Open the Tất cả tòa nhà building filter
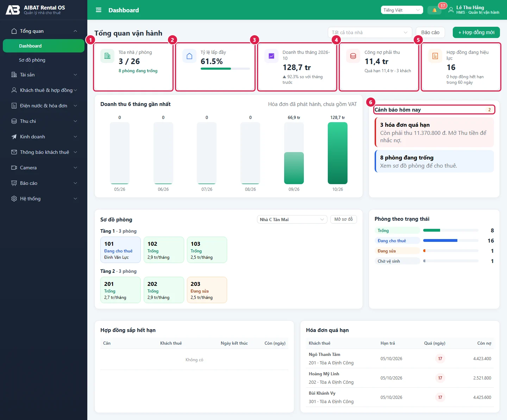Screen dimensions: 507x420 tap(370, 32)
